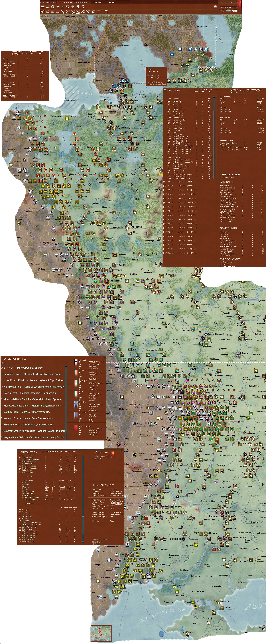The height and width of the screenshot is (644, 266).
Task: Select the air transport mode icon
Action: pos(83,12)
